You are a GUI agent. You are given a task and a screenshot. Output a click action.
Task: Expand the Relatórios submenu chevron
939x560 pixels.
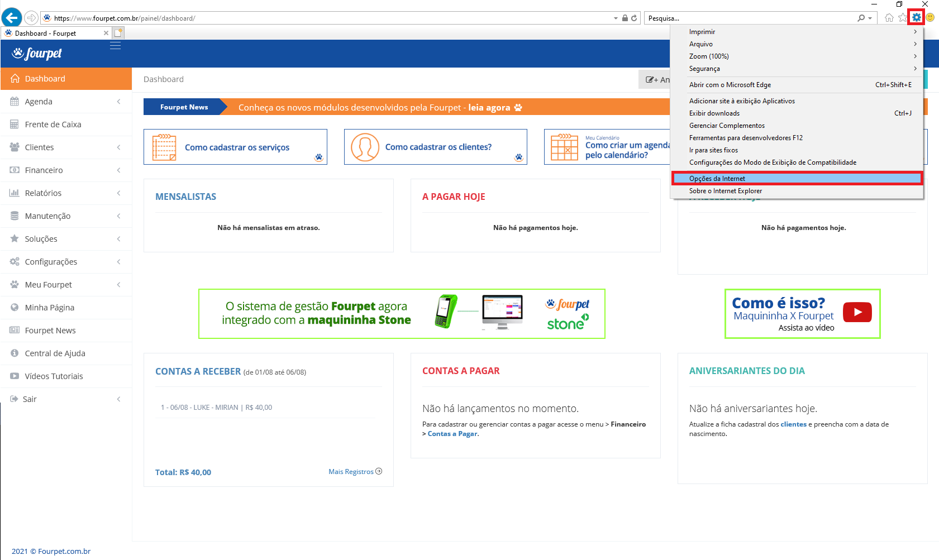(x=119, y=193)
